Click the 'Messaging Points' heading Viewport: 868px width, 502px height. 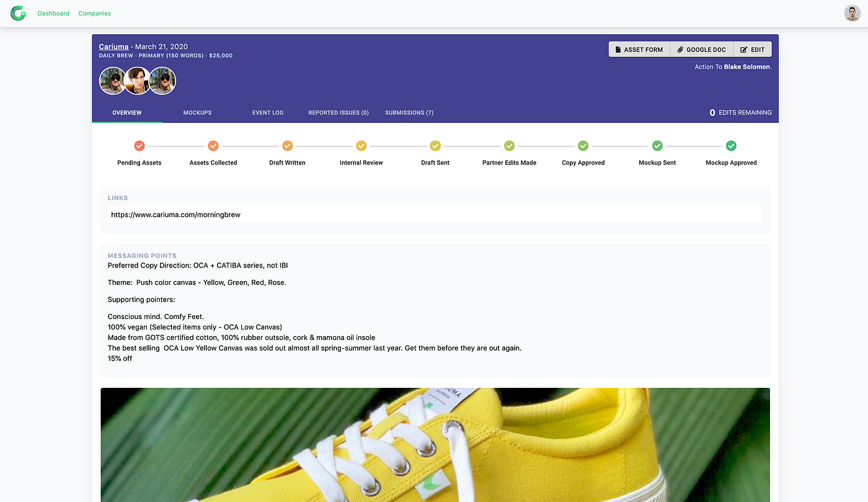pyautogui.click(x=142, y=256)
